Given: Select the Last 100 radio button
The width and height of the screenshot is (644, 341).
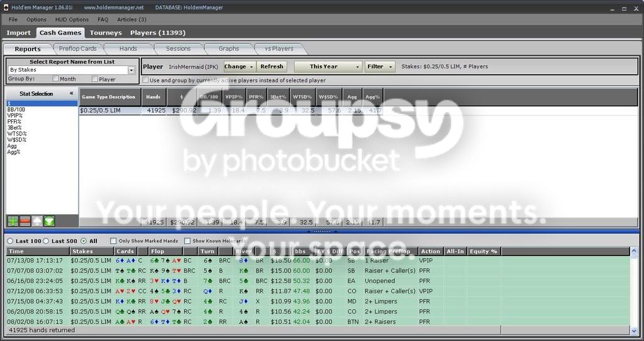Looking at the screenshot, I should [x=10, y=241].
